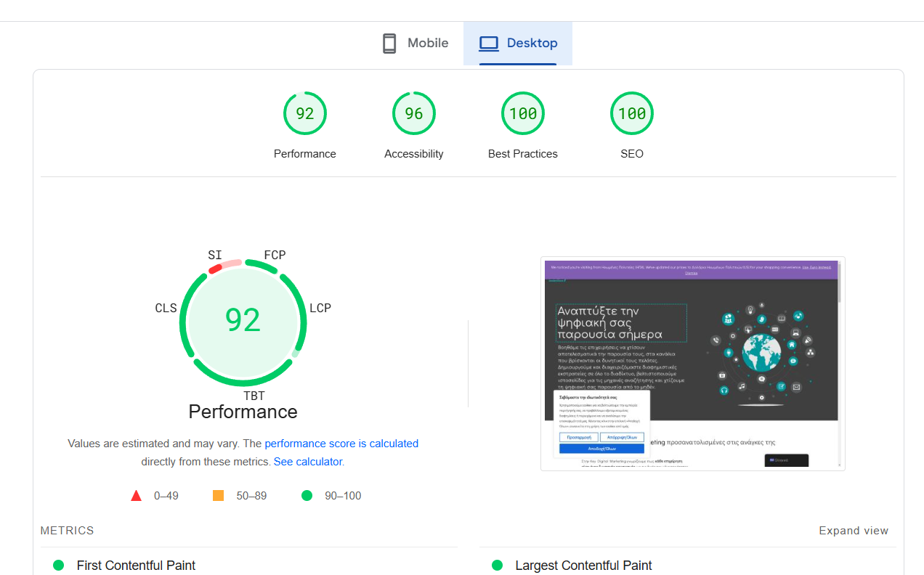Expand the metrics view
Viewport: 924px width, 575px height.
coord(854,531)
